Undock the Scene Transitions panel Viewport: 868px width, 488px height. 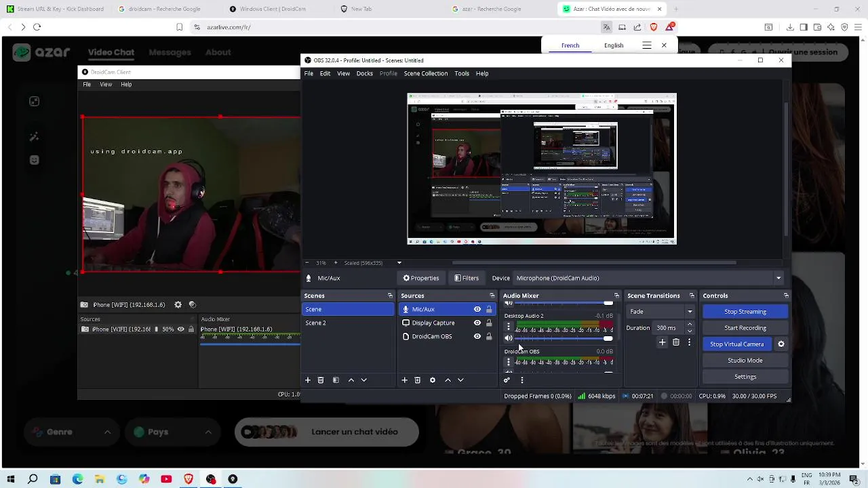pos(692,296)
